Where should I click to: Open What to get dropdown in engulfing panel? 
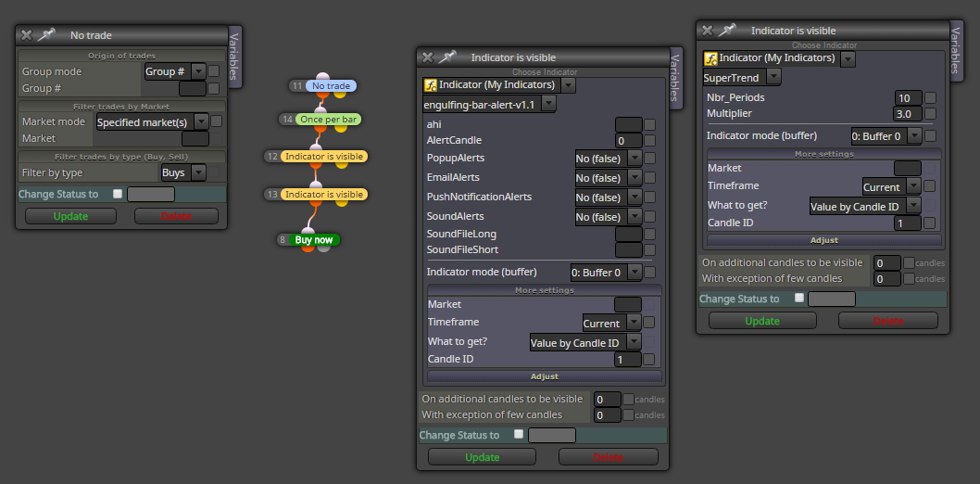click(585, 342)
